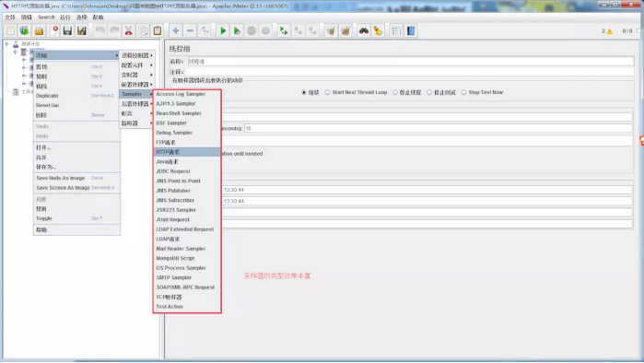Click the Help book toolbar icon
Screen dimensions: 644x363
point(411,30)
